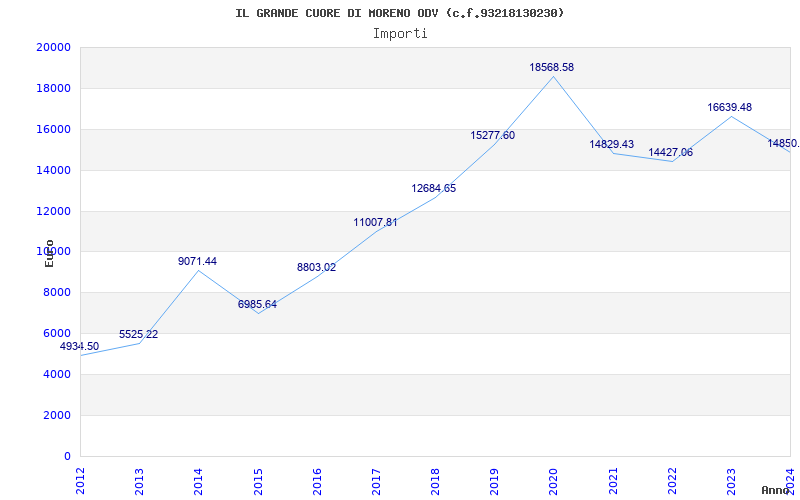
Task: Select the data label 4934.50
Action: coord(79,346)
